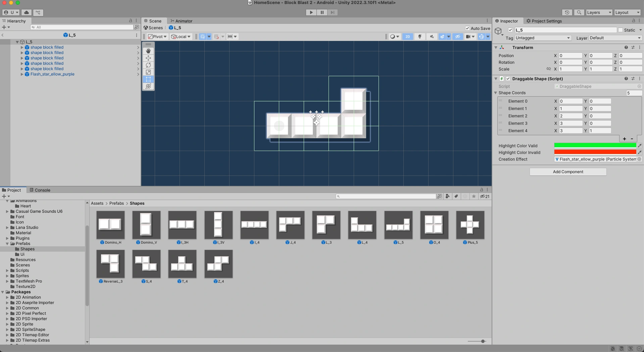This screenshot has width=644, height=352.
Task: Toggle the Auto Save checkbox
Action: pos(467,28)
